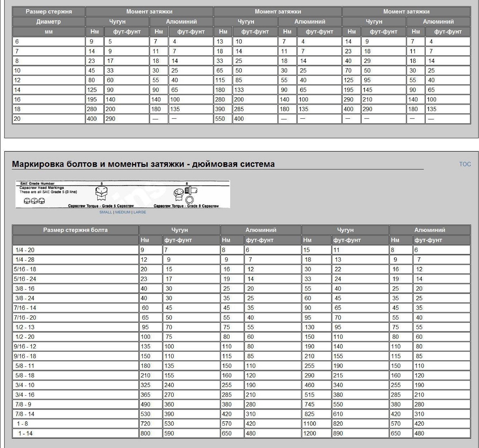The width and height of the screenshot is (479, 448).
Task: Select the '1/4 - 28' bolt size row
Action: [241, 259]
